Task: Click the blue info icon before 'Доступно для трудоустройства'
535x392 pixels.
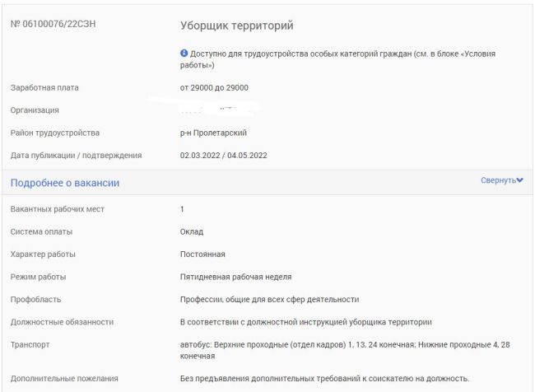Action: point(184,53)
